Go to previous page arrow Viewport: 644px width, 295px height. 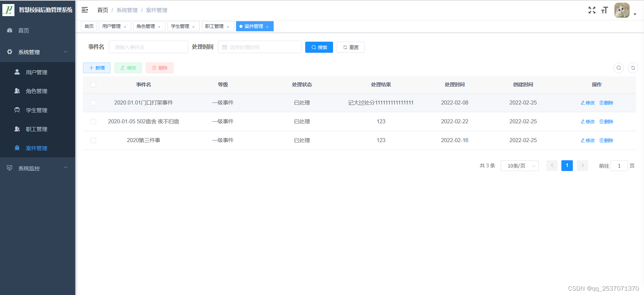(552, 166)
